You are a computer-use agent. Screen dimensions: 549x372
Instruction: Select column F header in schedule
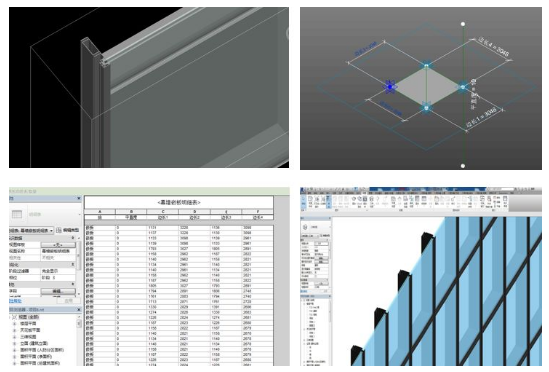pyautogui.click(x=258, y=212)
